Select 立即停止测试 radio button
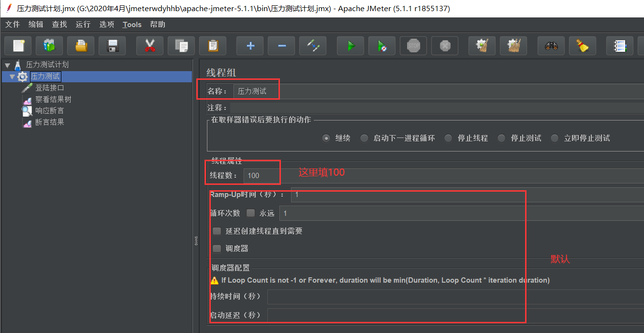 click(x=555, y=138)
